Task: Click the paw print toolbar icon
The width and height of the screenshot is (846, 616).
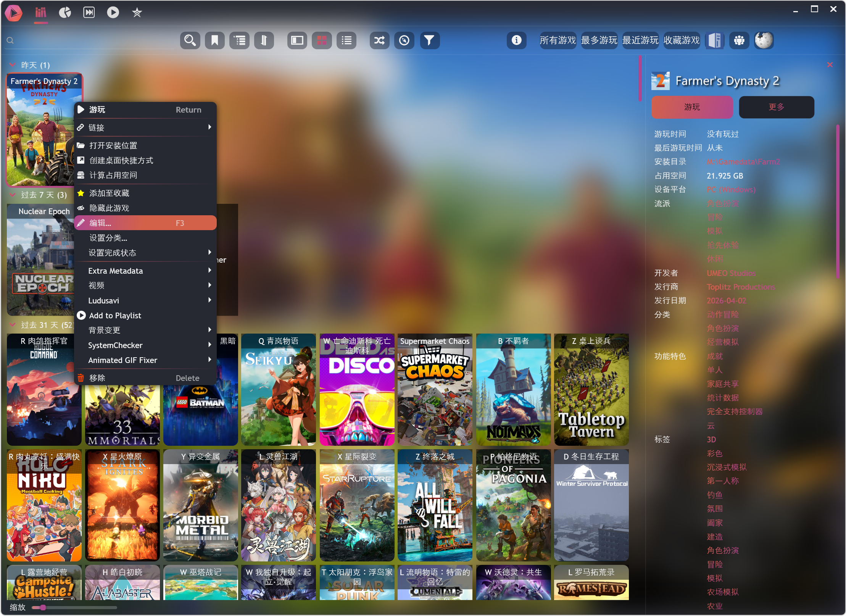Action: tap(739, 40)
